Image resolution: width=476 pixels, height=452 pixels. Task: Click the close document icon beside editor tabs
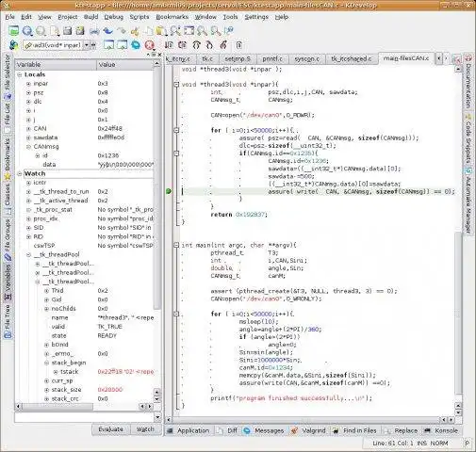(x=456, y=58)
